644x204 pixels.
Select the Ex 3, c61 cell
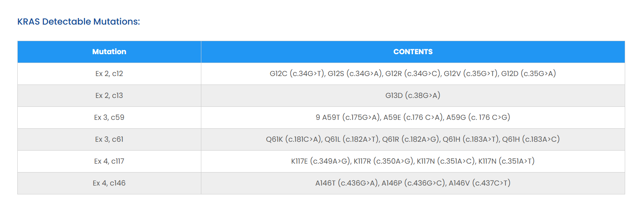click(109, 139)
